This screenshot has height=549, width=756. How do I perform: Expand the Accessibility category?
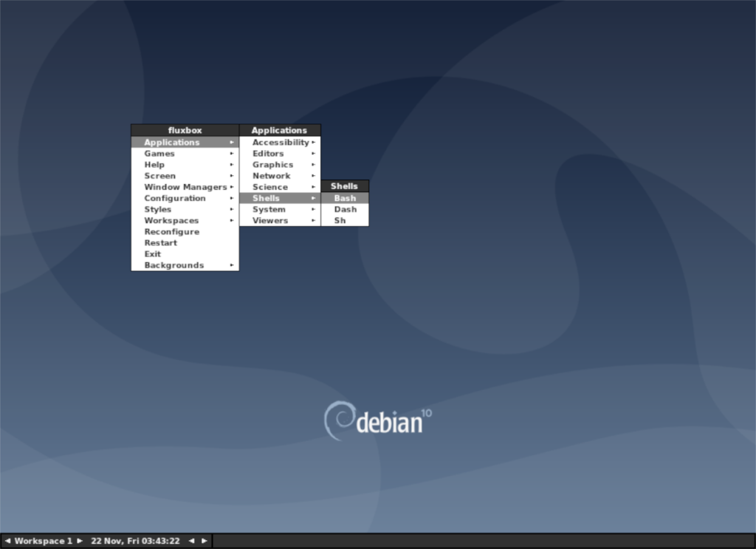pos(277,142)
